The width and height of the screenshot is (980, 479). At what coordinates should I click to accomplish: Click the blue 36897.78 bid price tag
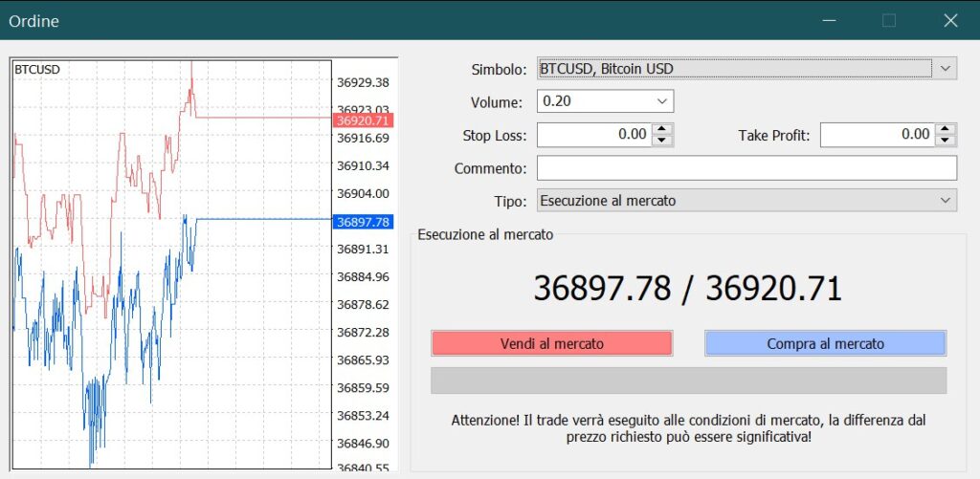tap(363, 222)
